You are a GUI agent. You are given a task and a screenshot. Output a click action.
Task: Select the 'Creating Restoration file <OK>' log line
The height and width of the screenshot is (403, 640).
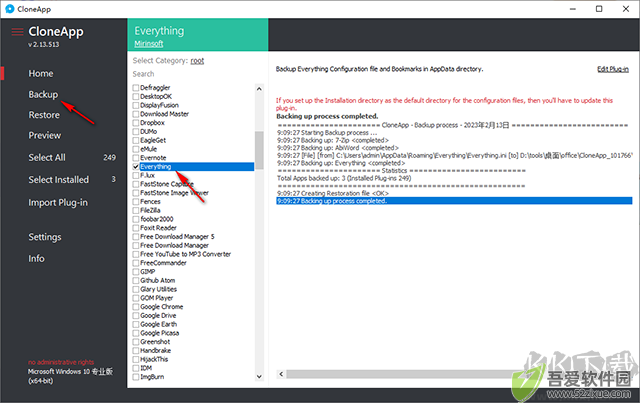tap(333, 193)
